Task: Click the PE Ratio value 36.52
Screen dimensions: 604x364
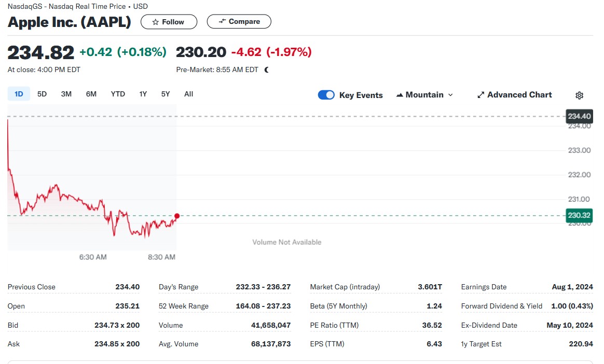Action: pyautogui.click(x=432, y=325)
